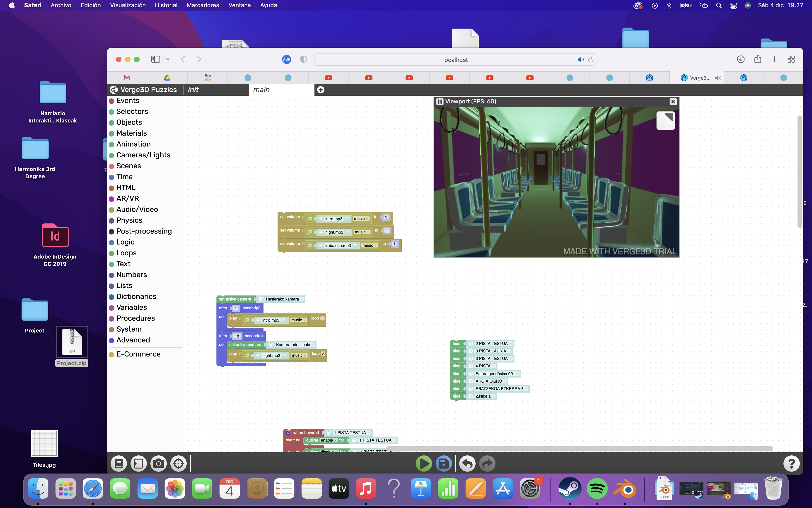Open Spotify from the Dock
812x508 pixels.
click(x=597, y=488)
